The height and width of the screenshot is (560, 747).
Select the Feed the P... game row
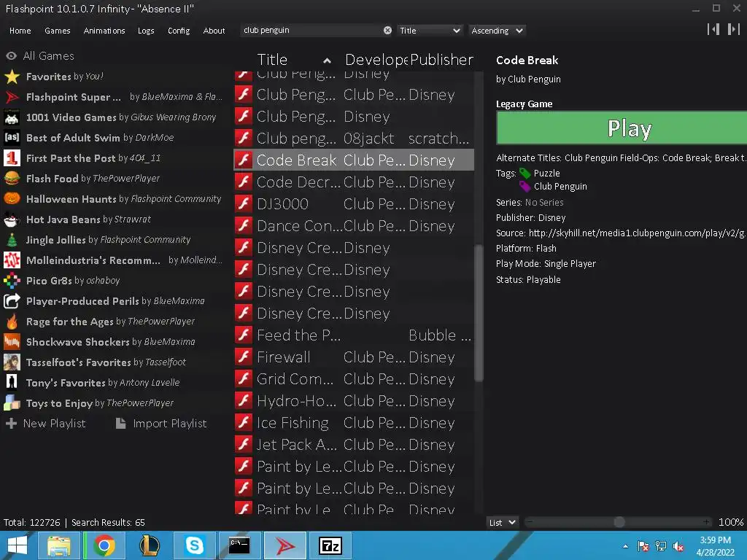click(x=354, y=335)
